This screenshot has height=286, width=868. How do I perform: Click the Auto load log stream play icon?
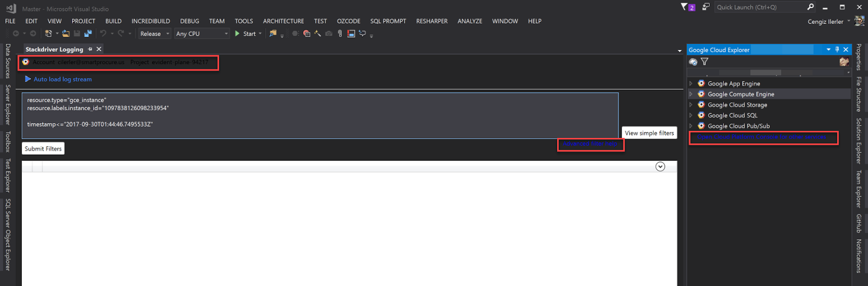click(28, 79)
